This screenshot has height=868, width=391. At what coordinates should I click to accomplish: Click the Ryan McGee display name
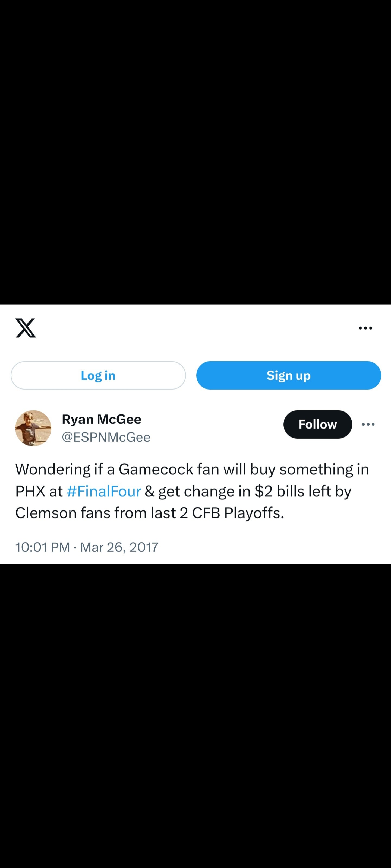[102, 419]
